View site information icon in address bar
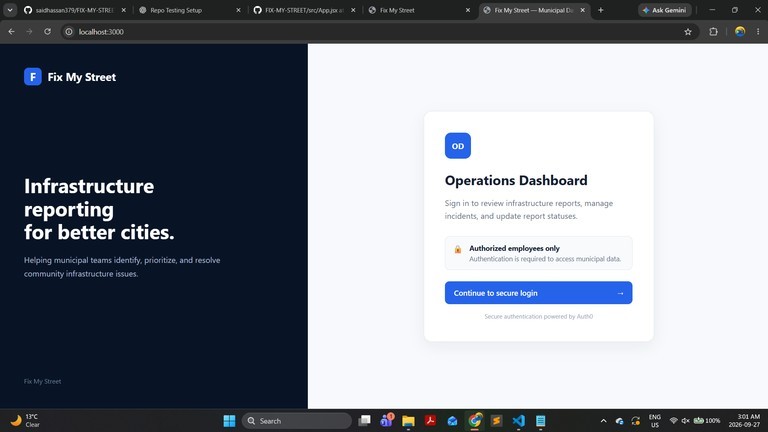 pyautogui.click(x=69, y=32)
